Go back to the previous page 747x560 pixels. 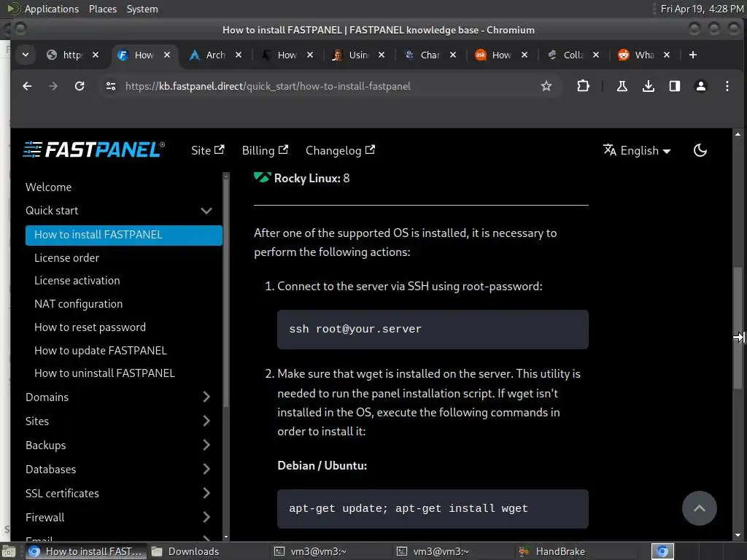(27, 86)
